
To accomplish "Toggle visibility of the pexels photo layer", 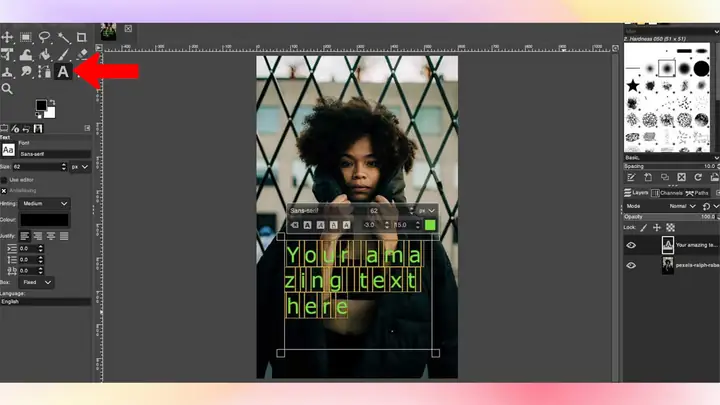I will (631, 265).
